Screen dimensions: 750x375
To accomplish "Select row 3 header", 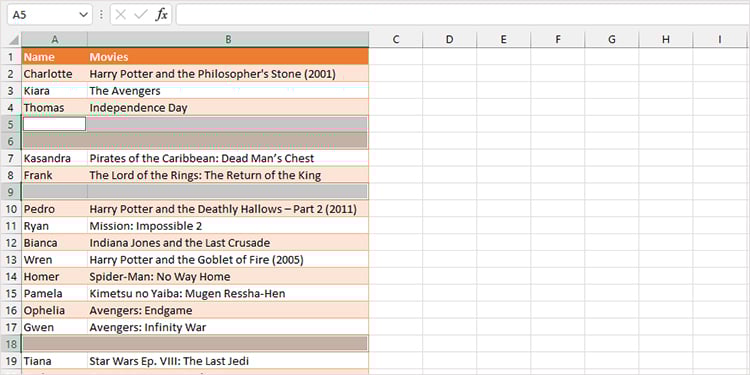I will tap(11, 90).
